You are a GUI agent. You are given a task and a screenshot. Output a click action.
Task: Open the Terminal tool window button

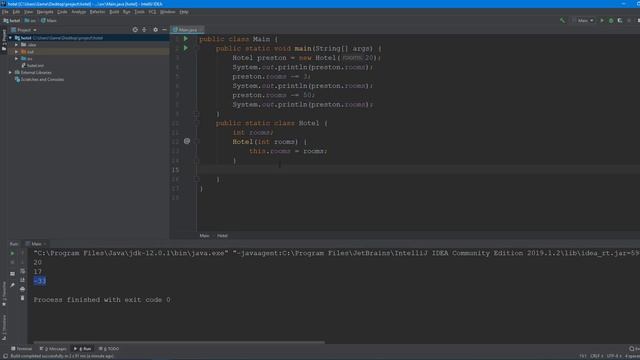pyautogui.click(x=22, y=349)
